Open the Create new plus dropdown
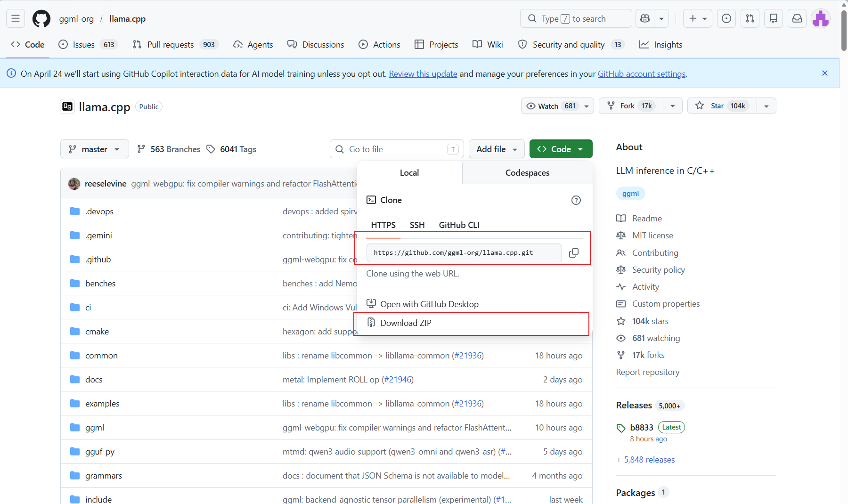Image resolution: width=848 pixels, height=504 pixels. coord(698,18)
